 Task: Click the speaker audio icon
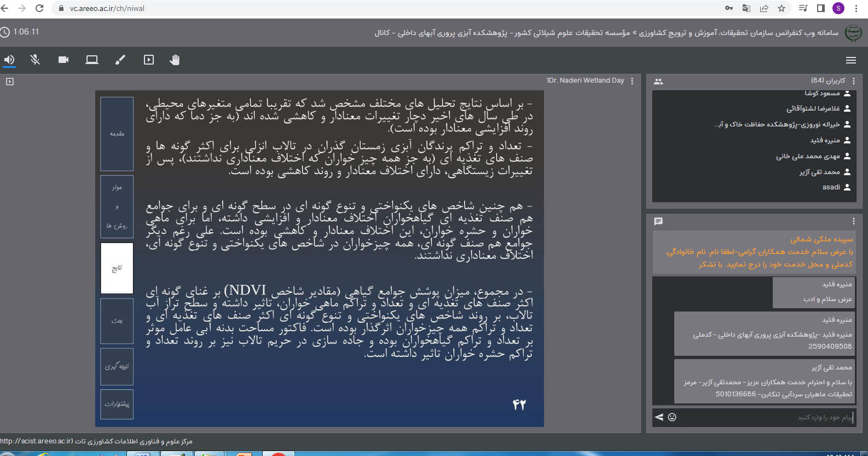(9, 60)
